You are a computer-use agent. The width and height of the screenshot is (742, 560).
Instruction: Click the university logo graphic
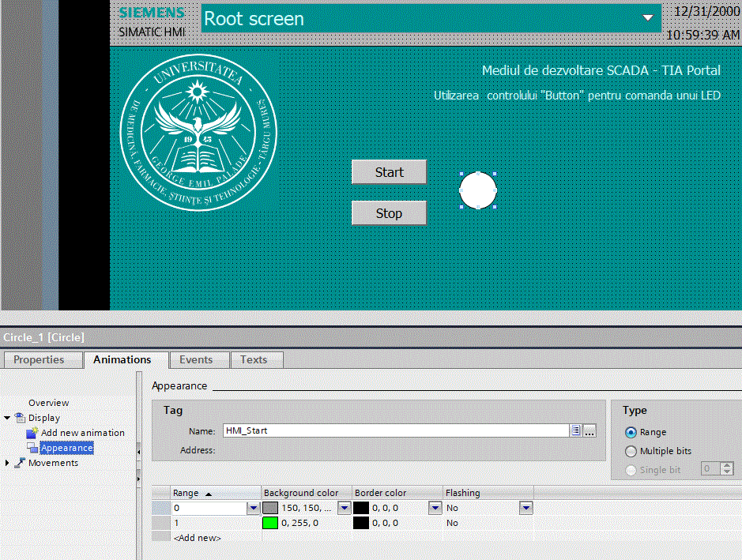click(198, 136)
